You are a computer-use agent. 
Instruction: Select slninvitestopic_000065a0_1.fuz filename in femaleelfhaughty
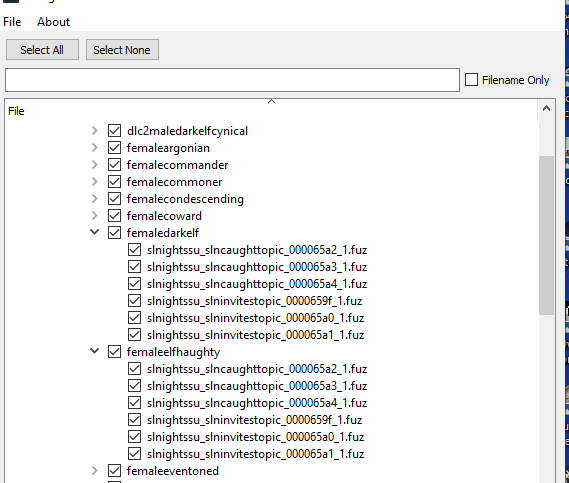pyautogui.click(x=255, y=437)
